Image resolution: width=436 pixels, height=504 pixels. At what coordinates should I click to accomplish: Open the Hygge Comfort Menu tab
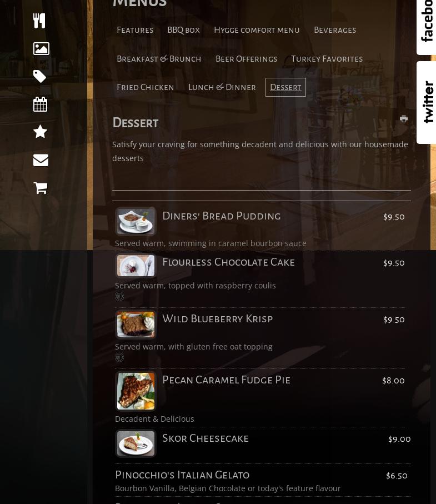pos(257,30)
